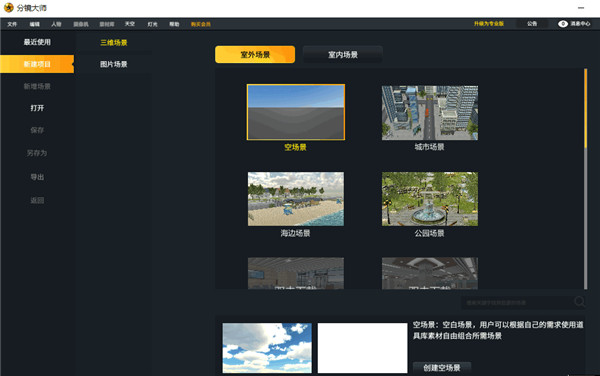The image size is (600, 376).
Task: Select the 城市场景 thumbnail
Action: click(430, 112)
